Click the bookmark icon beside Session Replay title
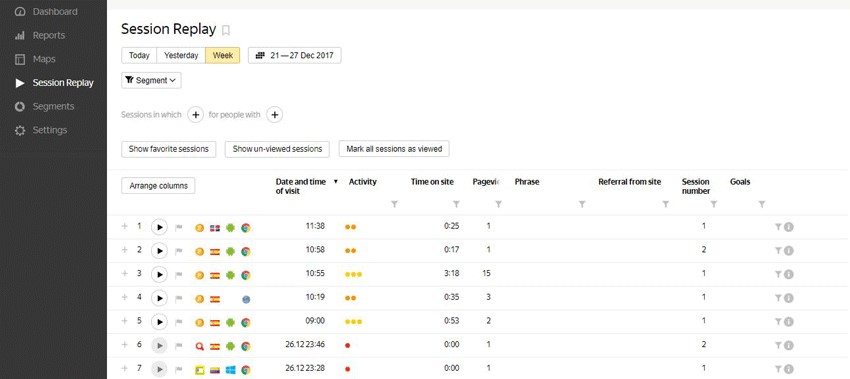This screenshot has width=850, height=379. (226, 30)
